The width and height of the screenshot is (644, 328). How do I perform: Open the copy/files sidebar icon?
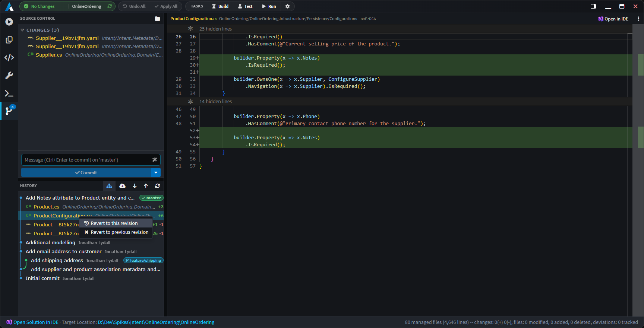[x=9, y=40]
